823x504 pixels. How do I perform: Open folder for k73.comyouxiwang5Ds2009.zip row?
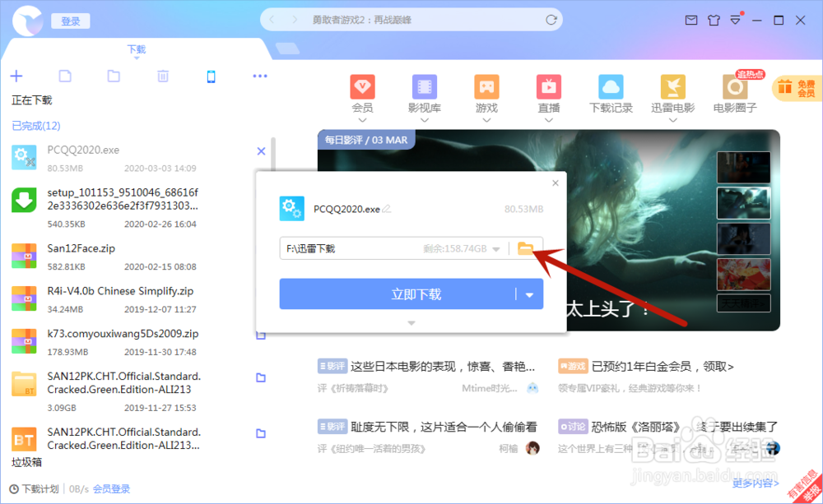click(x=261, y=335)
